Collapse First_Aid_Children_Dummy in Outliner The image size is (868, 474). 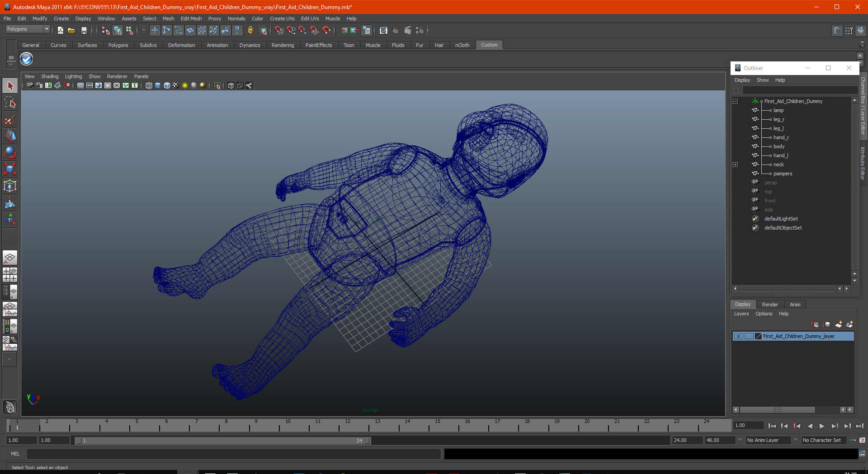pyautogui.click(x=736, y=101)
